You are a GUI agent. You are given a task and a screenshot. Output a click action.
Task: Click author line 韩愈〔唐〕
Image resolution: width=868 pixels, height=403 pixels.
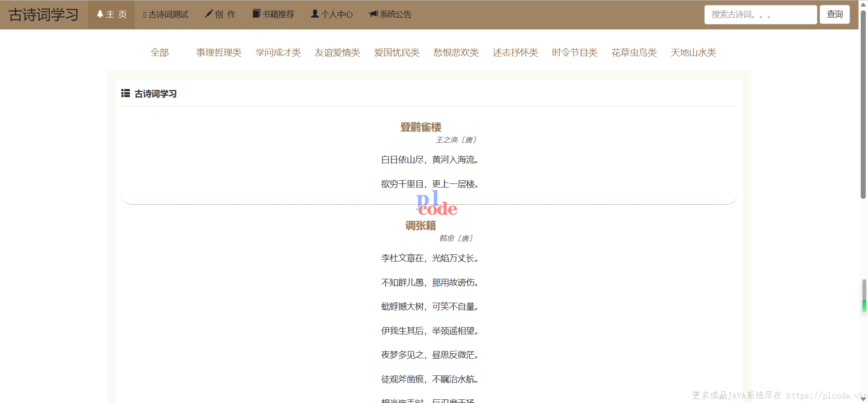tap(456, 239)
